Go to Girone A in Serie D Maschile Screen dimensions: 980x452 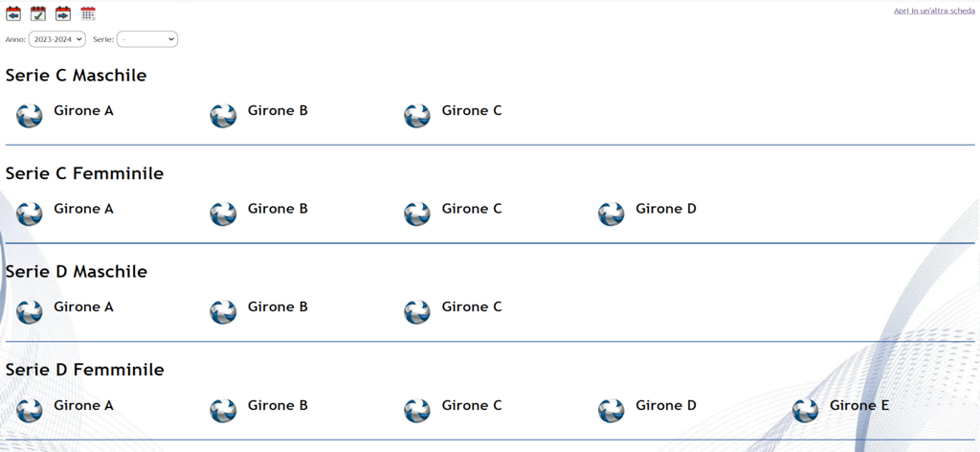pos(83,307)
